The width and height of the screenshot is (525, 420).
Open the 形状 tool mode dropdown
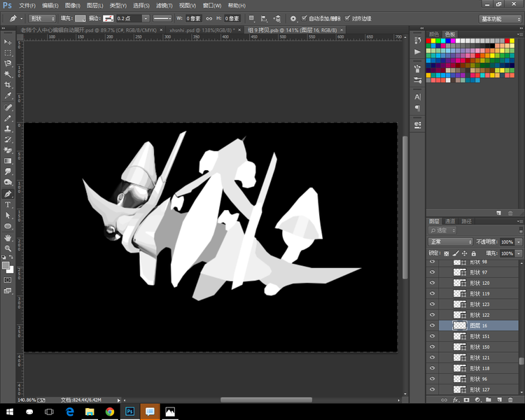coord(42,18)
